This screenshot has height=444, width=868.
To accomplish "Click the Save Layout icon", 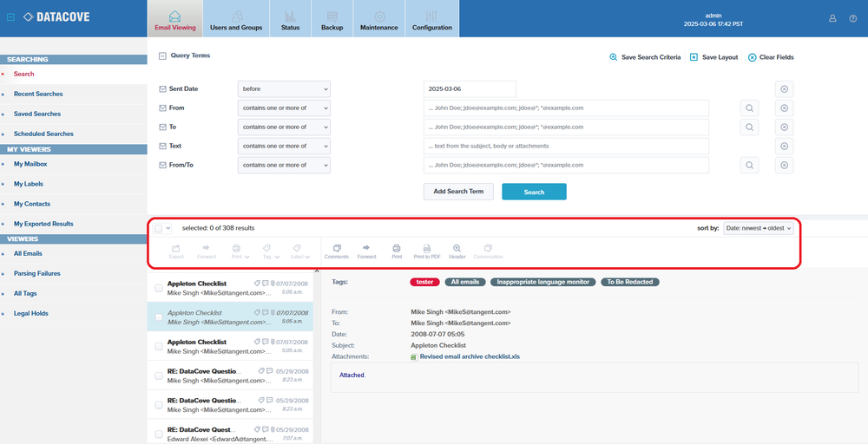I will [x=694, y=57].
